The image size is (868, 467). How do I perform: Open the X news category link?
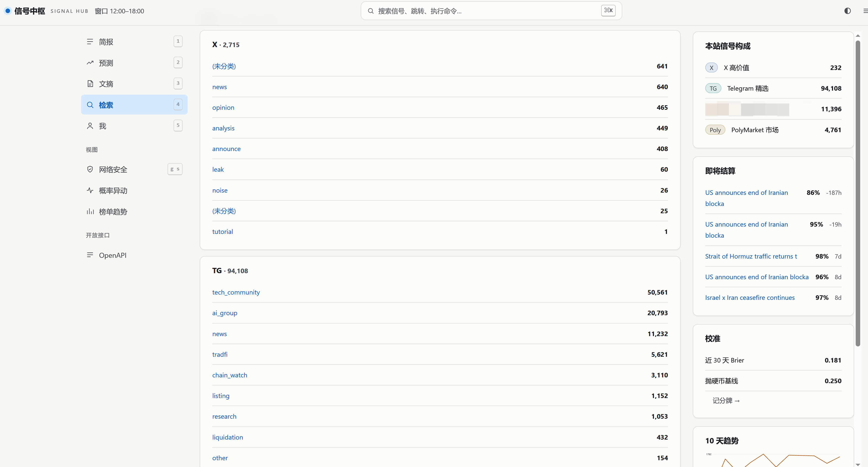coord(219,87)
